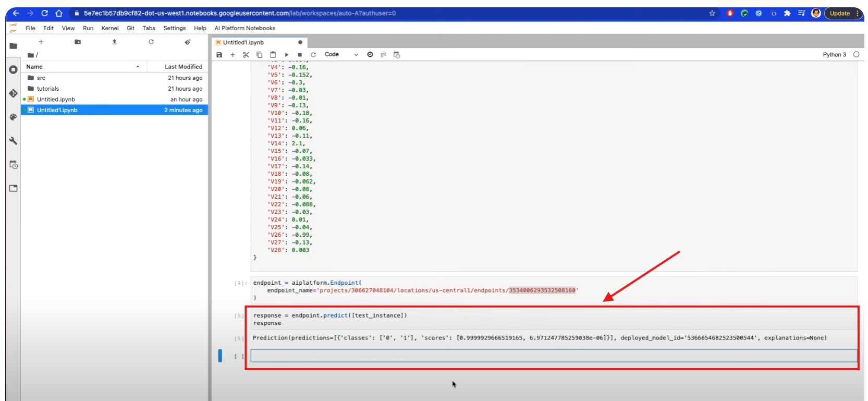Upload files using the upload arrow icon
The image size is (868, 401).
click(114, 42)
